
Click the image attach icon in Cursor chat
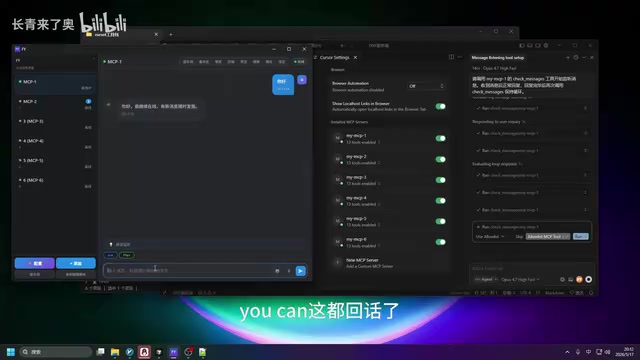(571, 280)
